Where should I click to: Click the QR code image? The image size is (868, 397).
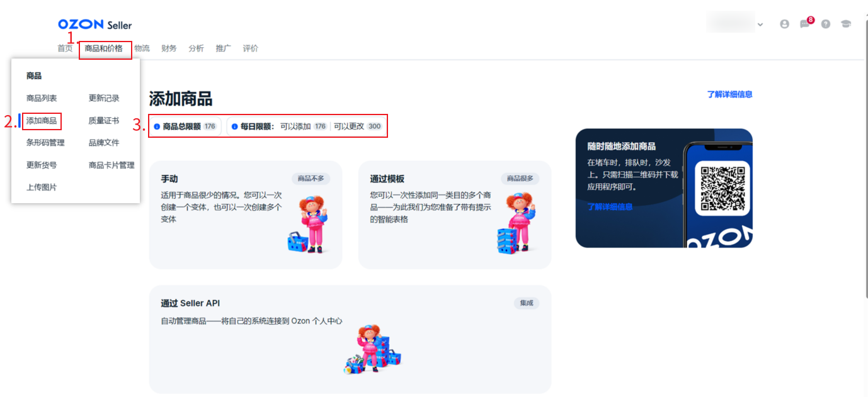tap(722, 188)
